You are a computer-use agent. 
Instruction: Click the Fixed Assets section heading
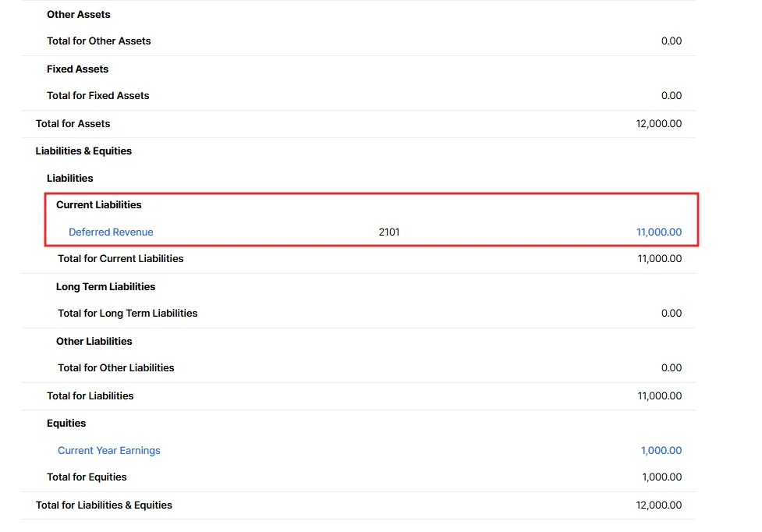77,69
